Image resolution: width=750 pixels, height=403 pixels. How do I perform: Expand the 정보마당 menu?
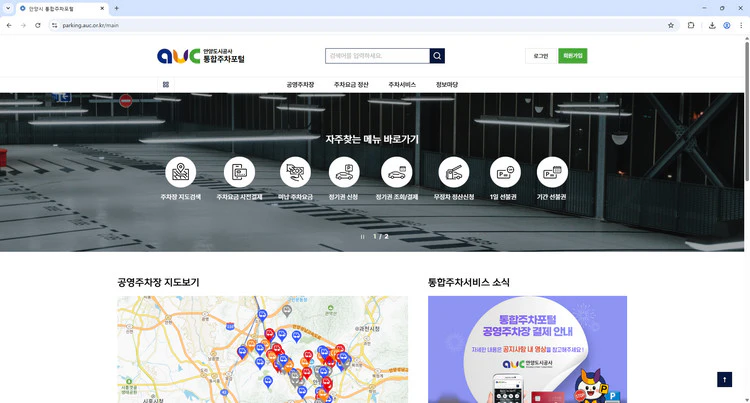[447, 85]
